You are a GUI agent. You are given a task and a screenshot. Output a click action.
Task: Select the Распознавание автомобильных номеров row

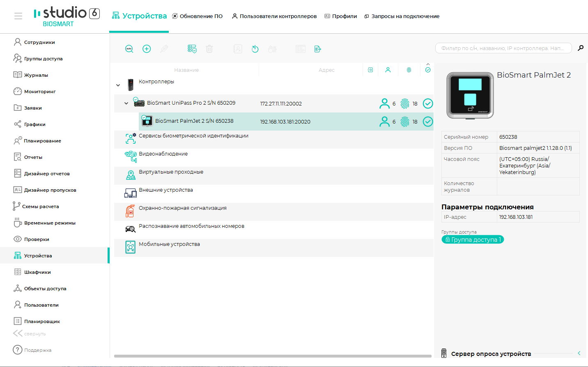[274, 230]
